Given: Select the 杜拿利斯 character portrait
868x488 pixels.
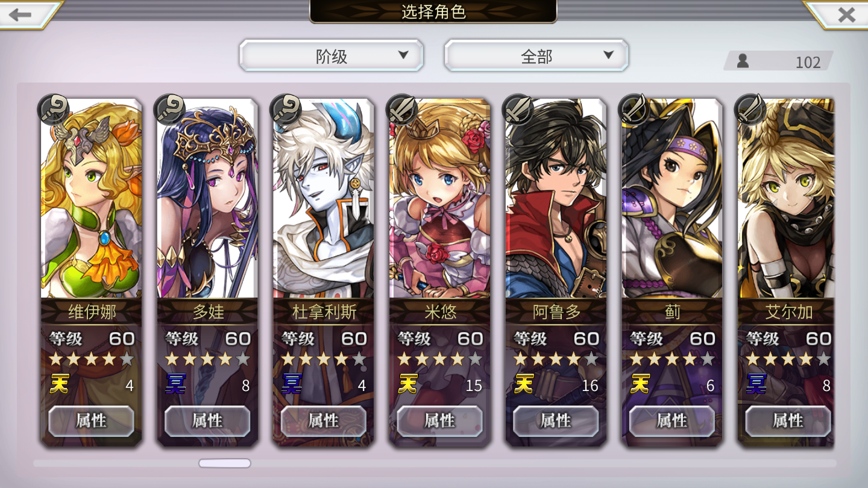Looking at the screenshot, I should click(324, 199).
